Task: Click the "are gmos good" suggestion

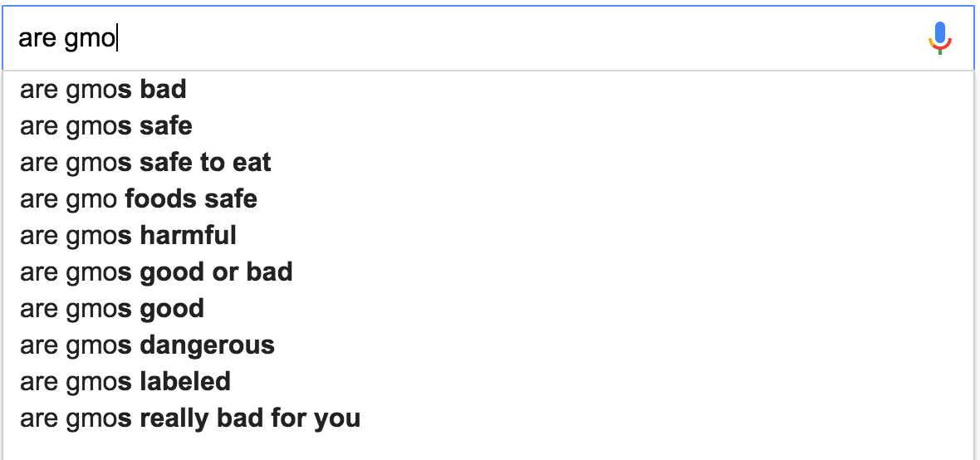Action: pos(488,309)
